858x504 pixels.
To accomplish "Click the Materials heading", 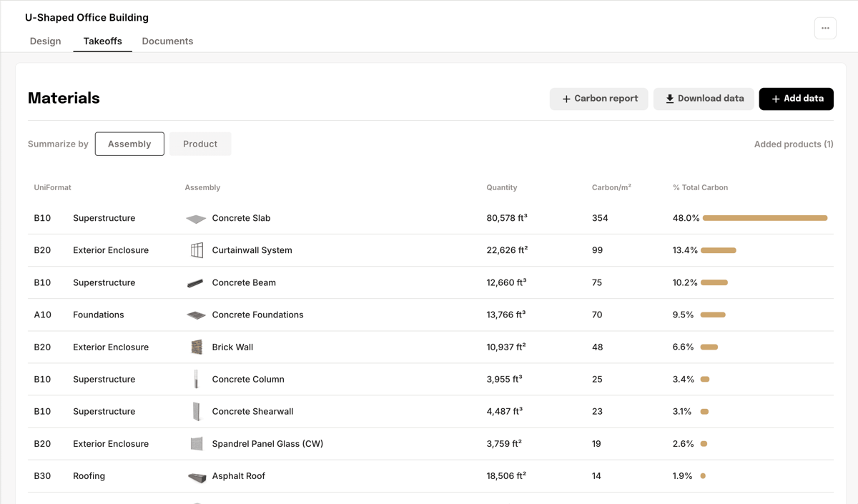I will tap(64, 99).
